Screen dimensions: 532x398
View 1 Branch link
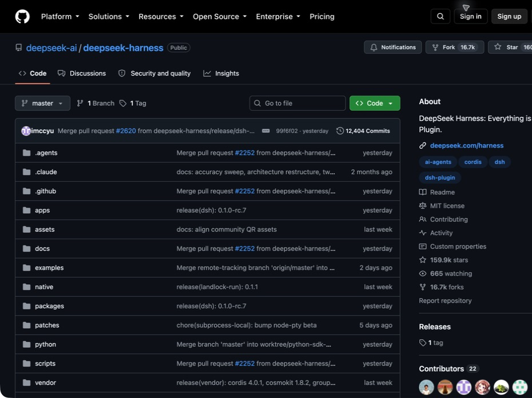point(96,103)
